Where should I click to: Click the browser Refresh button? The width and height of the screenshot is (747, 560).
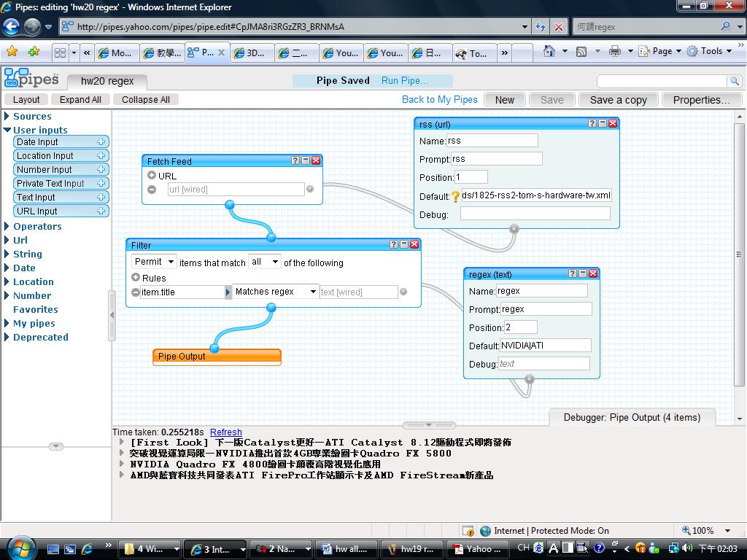click(x=541, y=27)
